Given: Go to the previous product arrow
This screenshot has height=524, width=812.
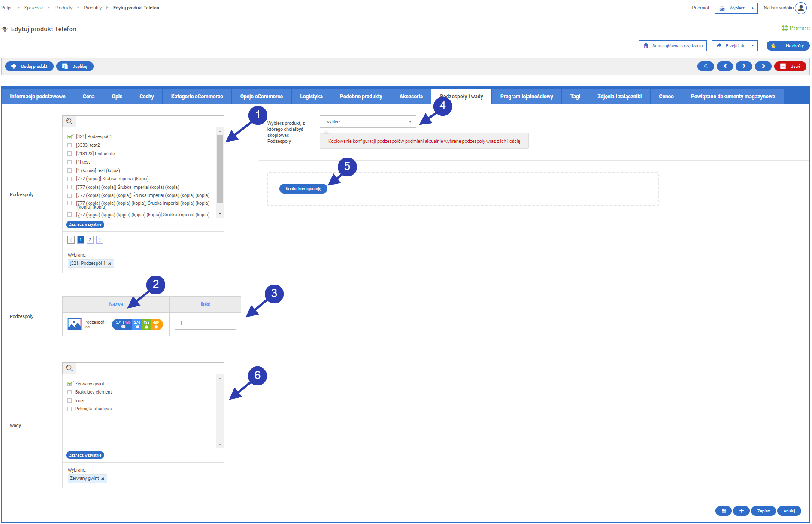Looking at the screenshot, I should pos(724,66).
